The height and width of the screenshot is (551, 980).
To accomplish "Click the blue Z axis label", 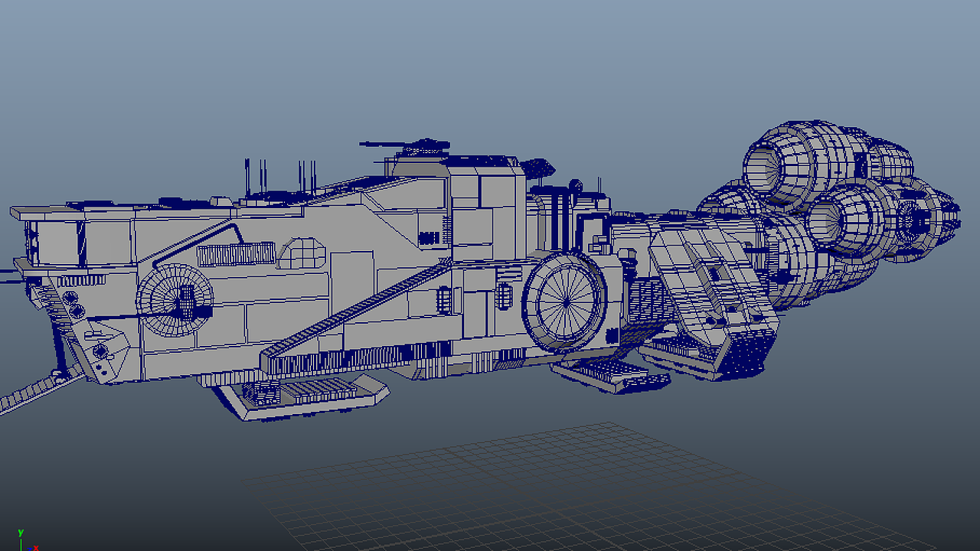I will pos(29,549).
